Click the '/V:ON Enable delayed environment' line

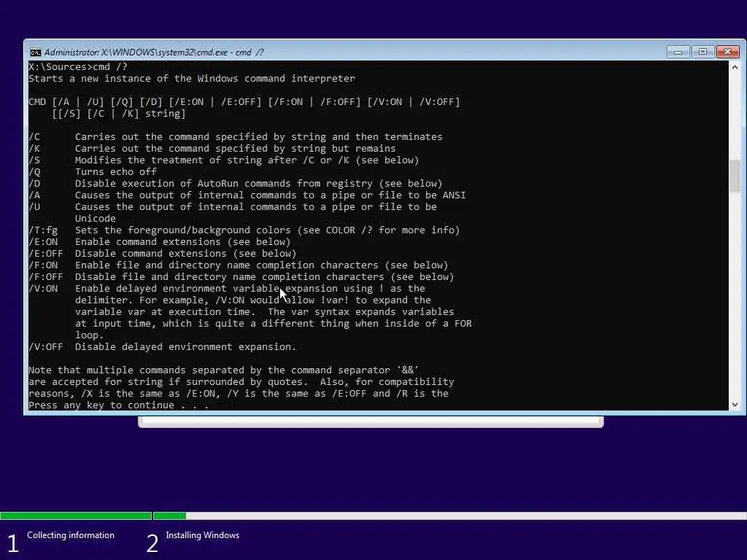(227, 289)
